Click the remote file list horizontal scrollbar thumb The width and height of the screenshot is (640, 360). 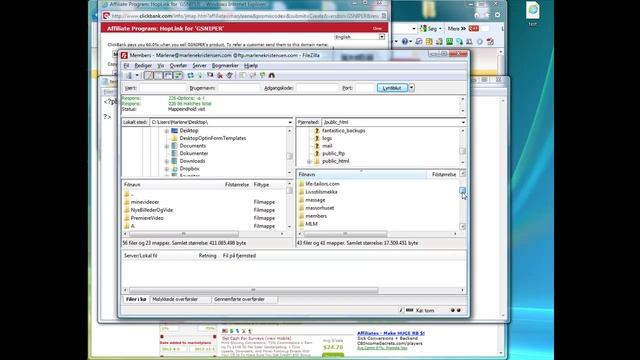coord(345,234)
